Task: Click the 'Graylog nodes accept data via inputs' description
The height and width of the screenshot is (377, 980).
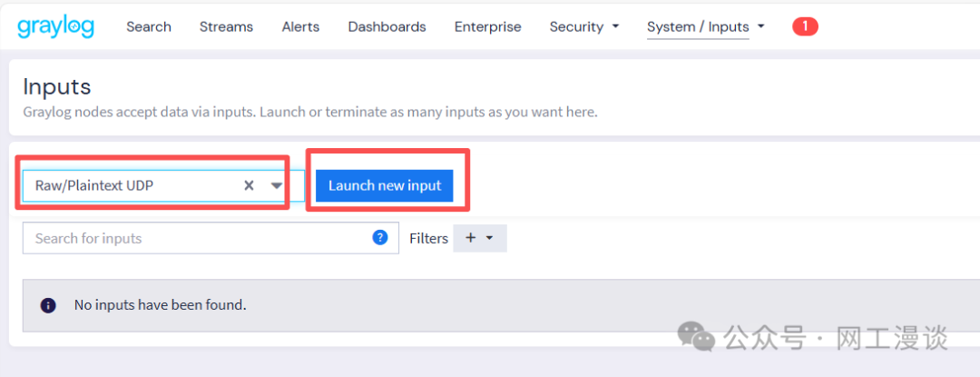Action: point(310,114)
